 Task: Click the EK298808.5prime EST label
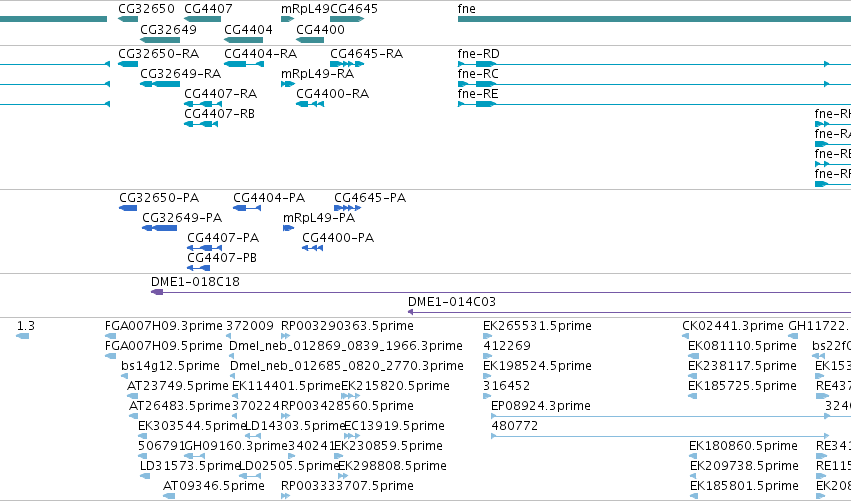[x=392, y=466]
